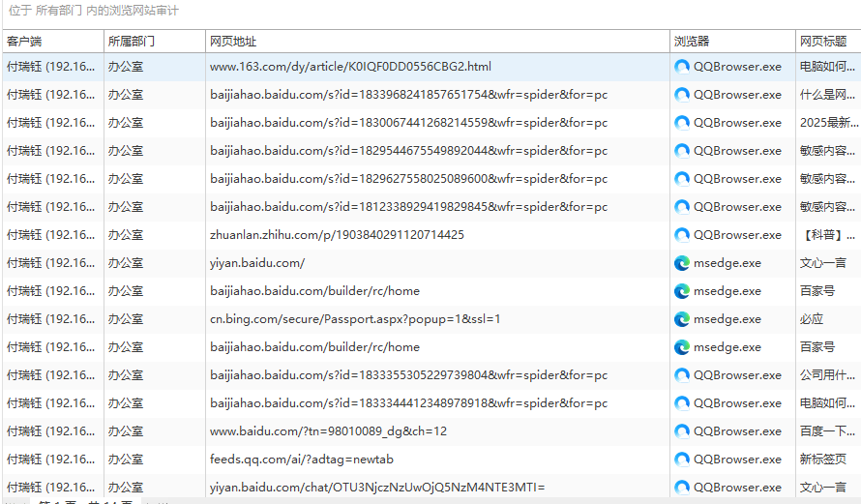Viewport: 861px width, 504px height.
Task: Click the 办公室 cell in feeds.qq.com row
Action: coord(125,460)
